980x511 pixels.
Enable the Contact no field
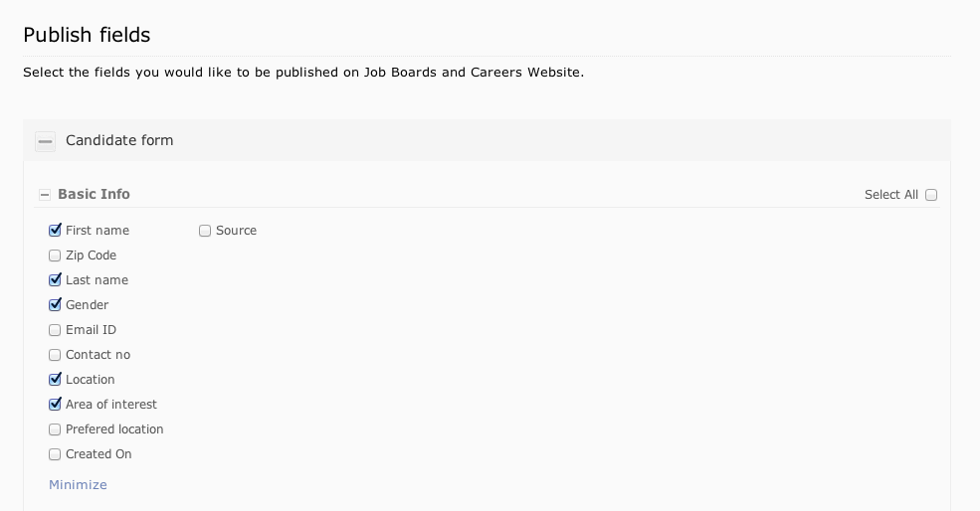(55, 355)
